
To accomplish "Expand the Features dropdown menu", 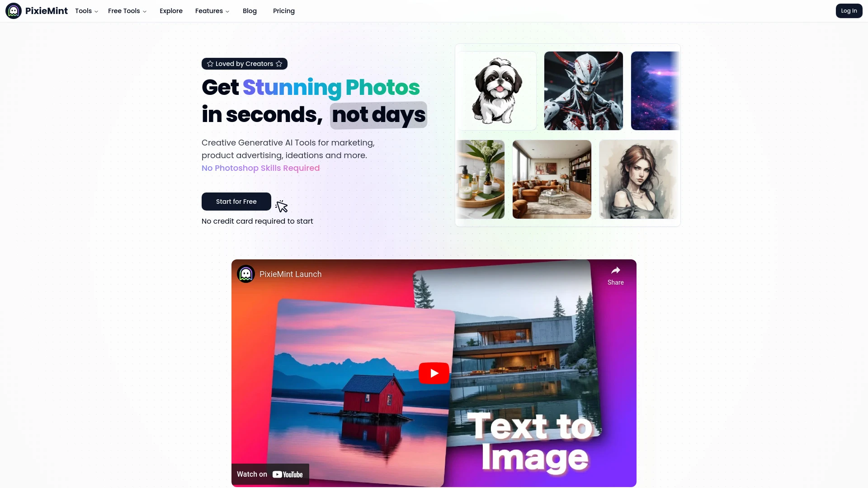I will [212, 10].
